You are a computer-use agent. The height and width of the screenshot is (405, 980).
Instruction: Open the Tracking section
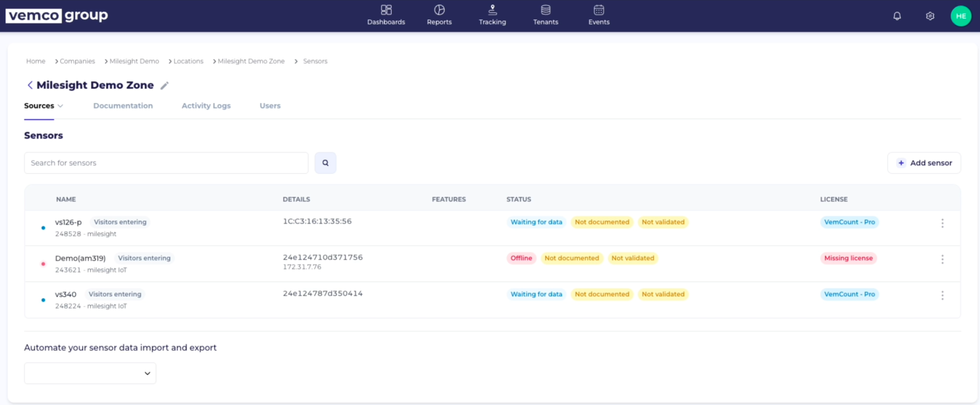[492, 15]
